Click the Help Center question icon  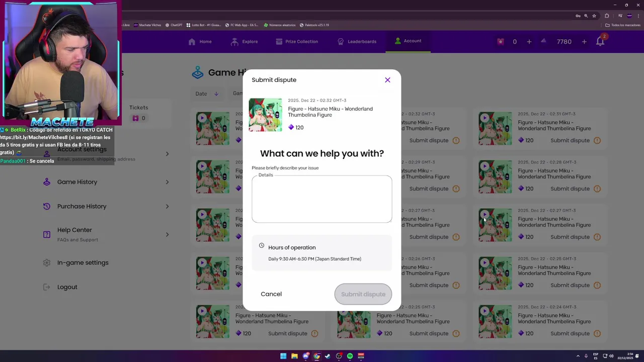pyautogui.click(x=47, y=234)
